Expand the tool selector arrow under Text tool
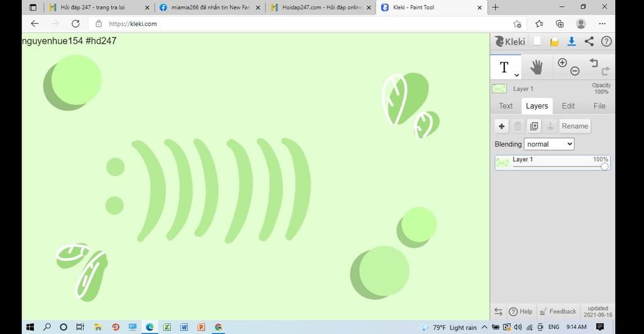Screen dimensions: 644x334 (x=517, y=75)
